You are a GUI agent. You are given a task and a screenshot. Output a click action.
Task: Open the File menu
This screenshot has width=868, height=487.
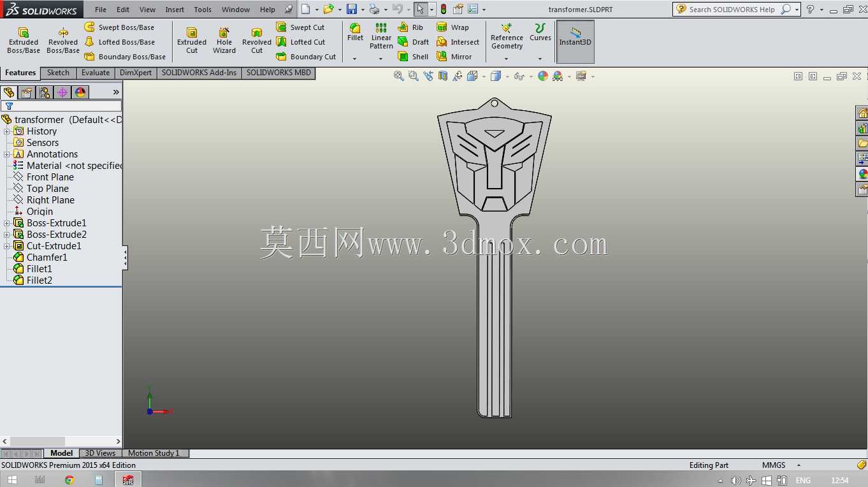click(101, 10)
